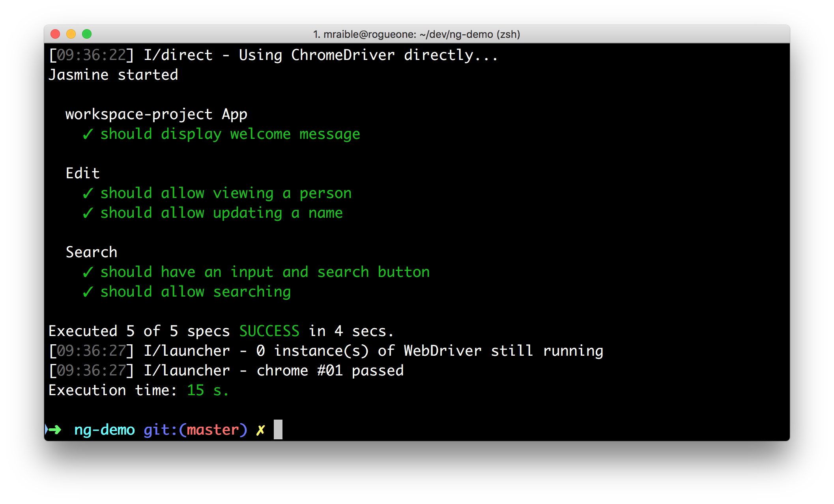Click the red close window button
Viewport: 834px width, 504px height.
(x=56, y=34)
